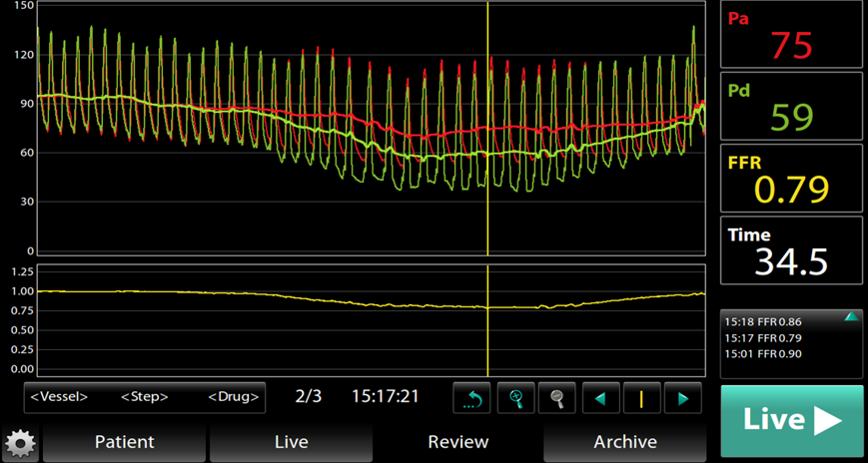Move the cursor right with the right arrow
Screen dimensions: 868x463
[683, 398]
